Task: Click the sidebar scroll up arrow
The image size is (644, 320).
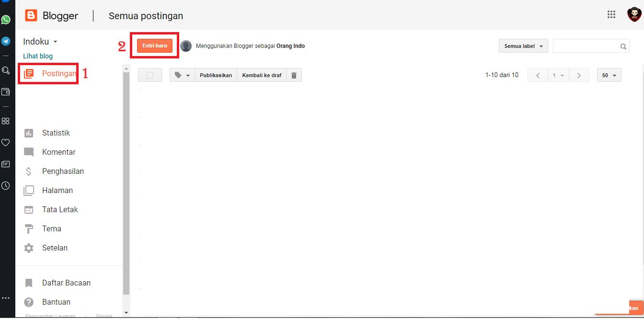Action: [126, 68]
